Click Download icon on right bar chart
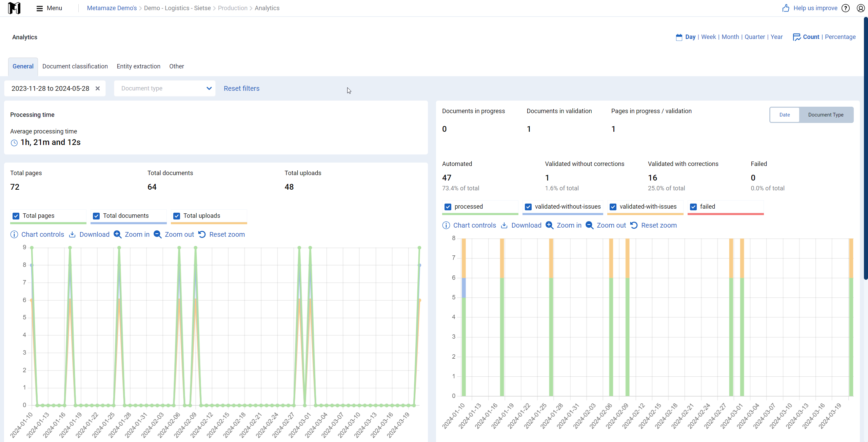Screen dimensions: 868x442 pyautogui.click(x=504, y=225)
